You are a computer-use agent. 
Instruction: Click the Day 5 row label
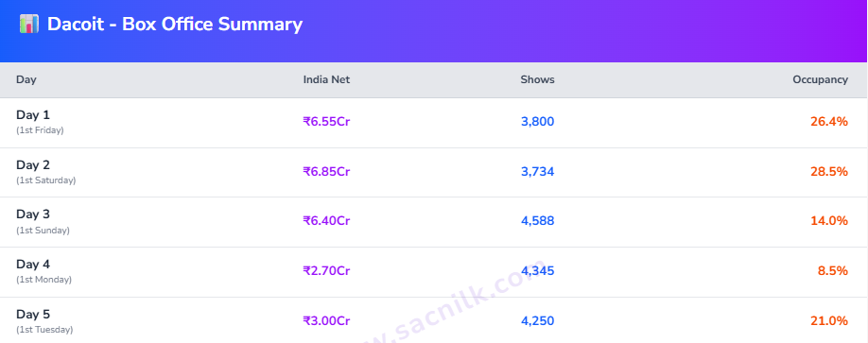[33, 315]
